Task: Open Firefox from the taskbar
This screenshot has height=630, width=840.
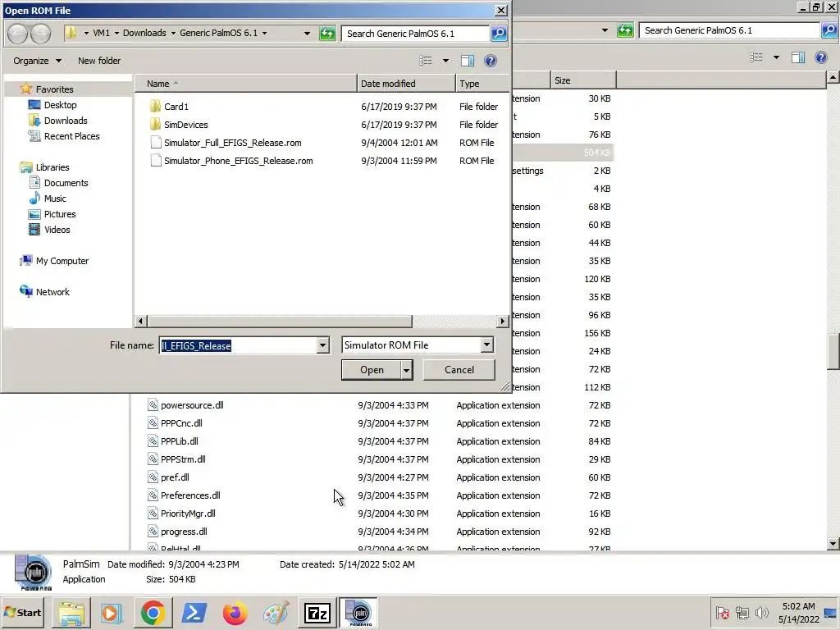Action: click(x=235, y=613)
